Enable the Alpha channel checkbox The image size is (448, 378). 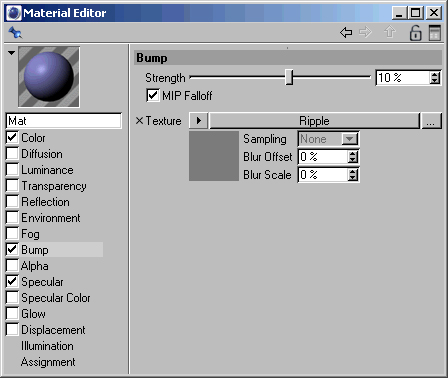(12, 265)
